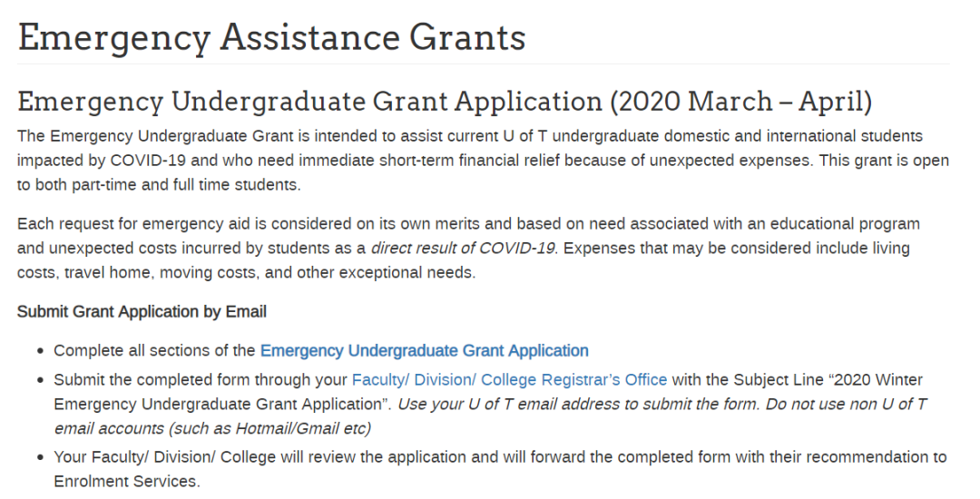This screenshot has width=980, height=499.
Task: Click the 2020 March – April application subheading
Action: point(445,102)
